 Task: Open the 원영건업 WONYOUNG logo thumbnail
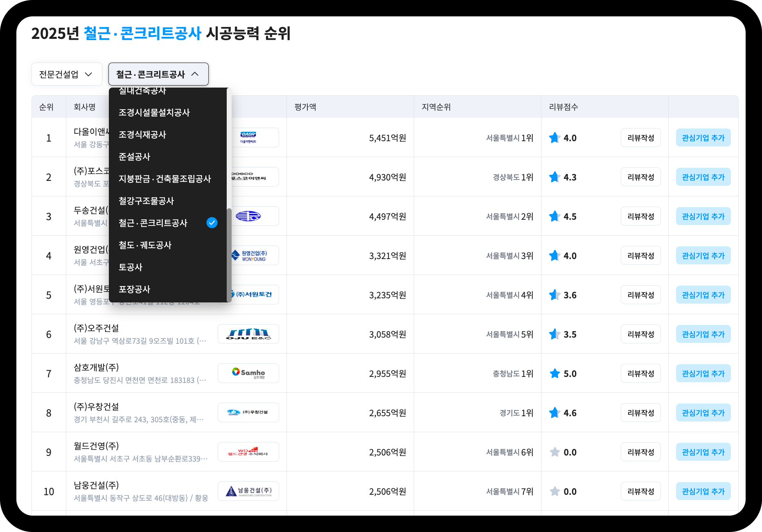pos(255,255)
